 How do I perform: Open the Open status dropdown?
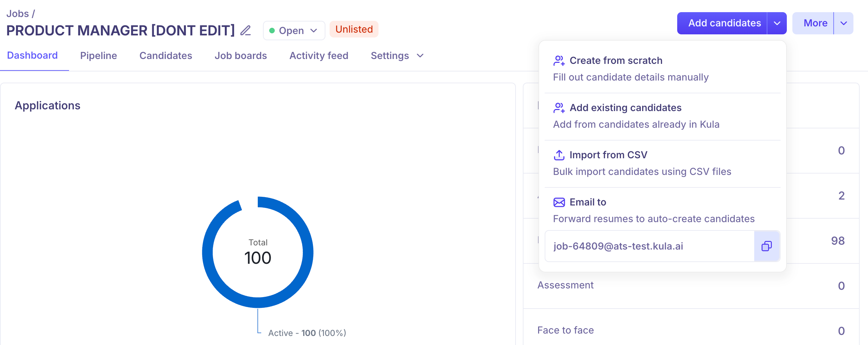[294, 31]
